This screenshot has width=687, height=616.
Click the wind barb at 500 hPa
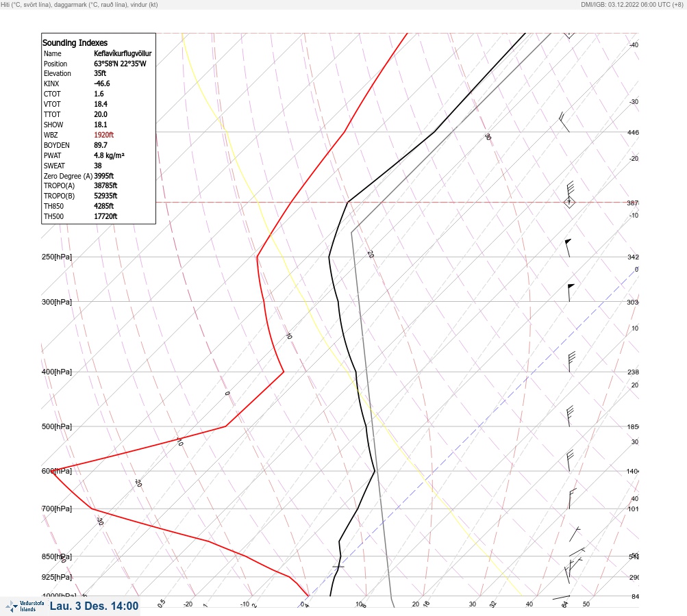tap(570, 416)
